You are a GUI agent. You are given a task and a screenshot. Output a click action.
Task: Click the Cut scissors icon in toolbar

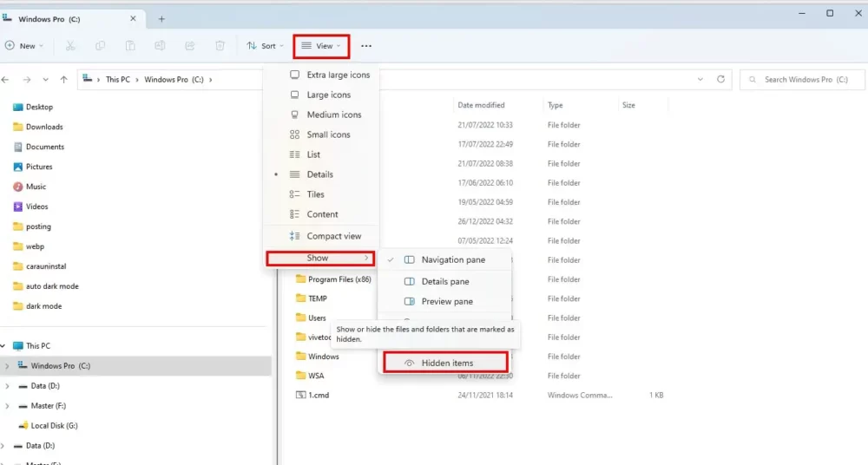(x=70, y=46)
